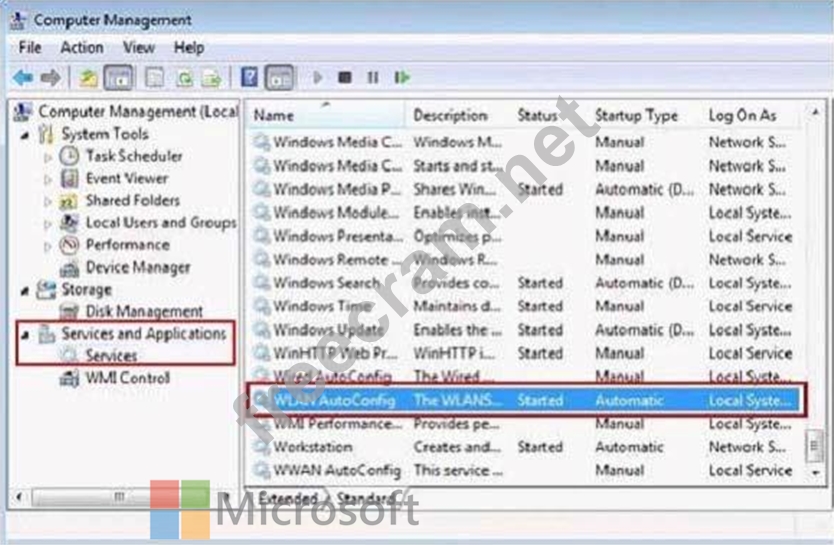Switch to the Standard tab
This screenshot has width=834, height=545.
tap(364, 499)
